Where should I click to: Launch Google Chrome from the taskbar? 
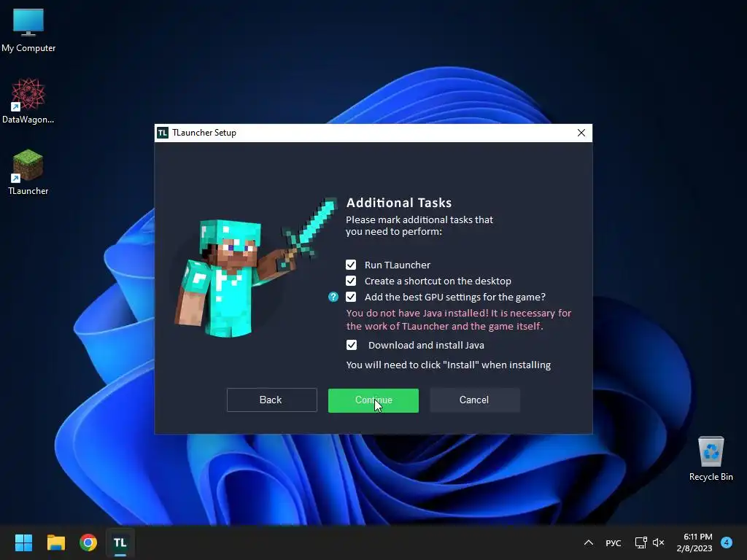tap(88, 542)
